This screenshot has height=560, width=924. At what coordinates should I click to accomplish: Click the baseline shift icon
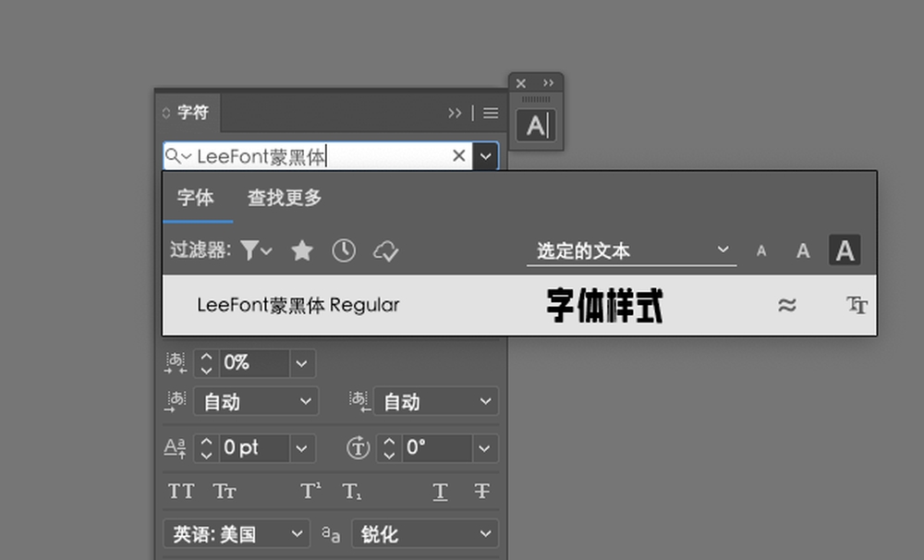(175, 448)
